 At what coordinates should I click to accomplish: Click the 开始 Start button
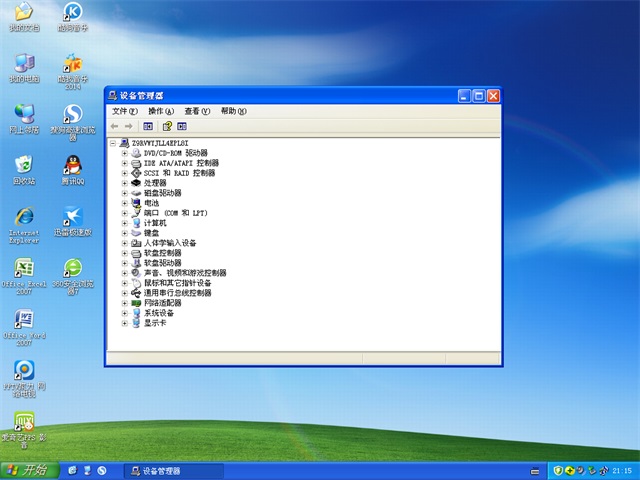point(27,470)
